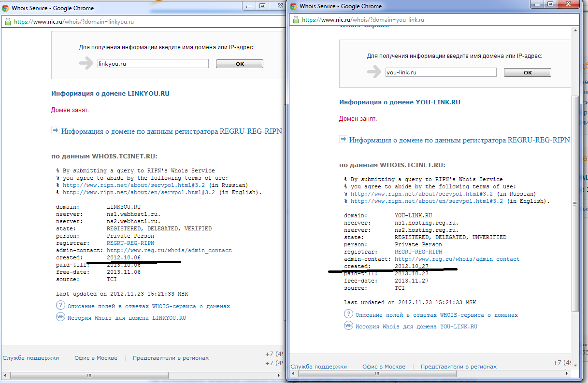588x383 pixels.
Task: Click the arrow icon before the YOU-LINK.RU registrar info link
Action: (343, 139)
